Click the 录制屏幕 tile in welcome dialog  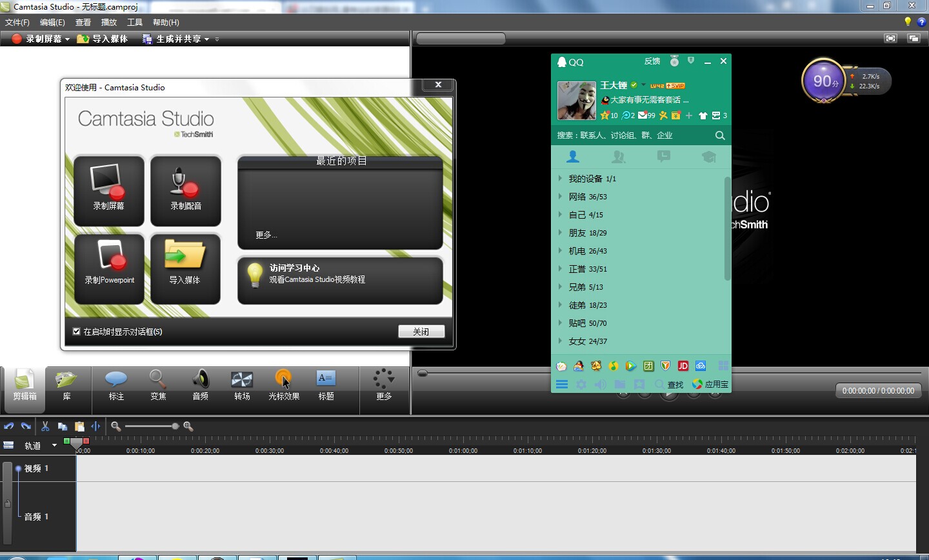[x=108, y=191]
